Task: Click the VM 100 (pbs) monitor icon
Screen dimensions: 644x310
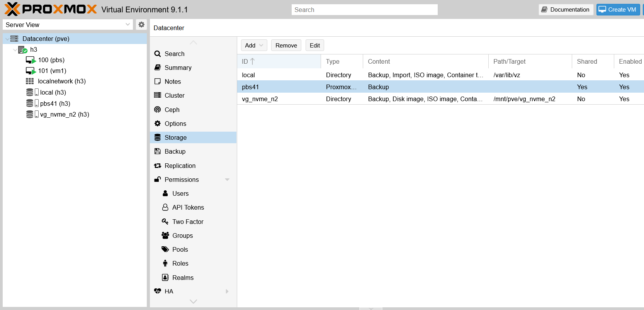Action: (31, 60)
